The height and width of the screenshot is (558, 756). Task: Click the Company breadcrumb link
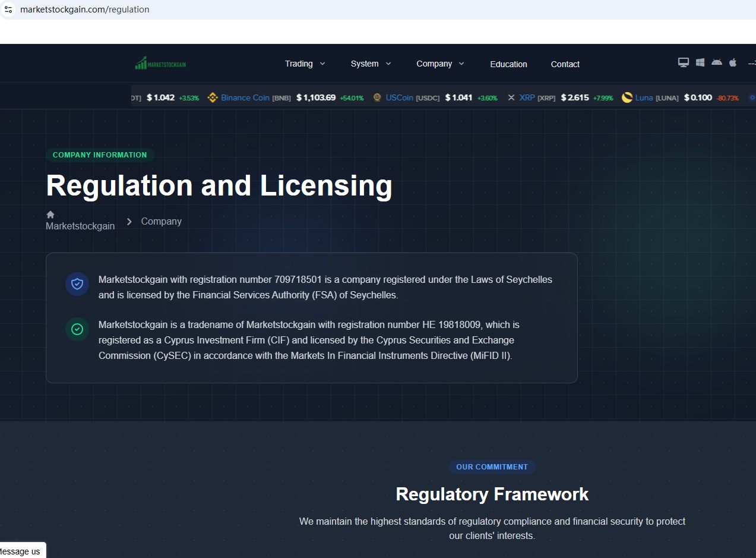click(x=161, y=221)
